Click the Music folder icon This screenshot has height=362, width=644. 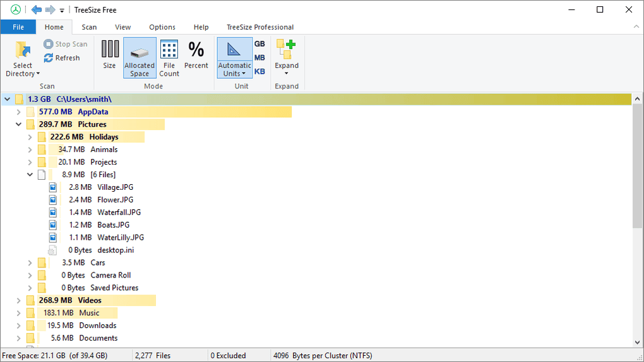point(30,313)
